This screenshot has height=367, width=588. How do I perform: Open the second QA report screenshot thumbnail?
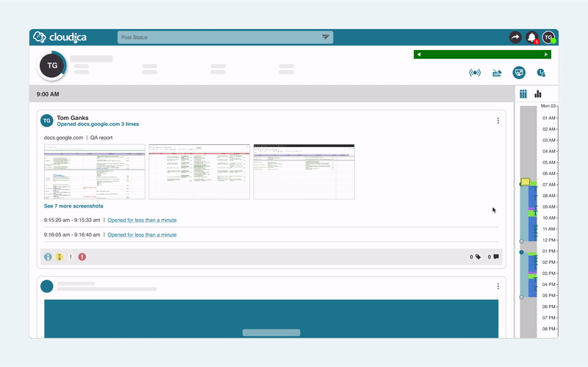coord(199,171)
